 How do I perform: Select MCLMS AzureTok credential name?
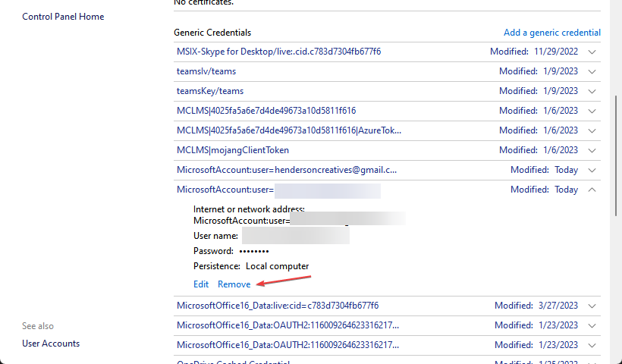[x=289, y=130]
